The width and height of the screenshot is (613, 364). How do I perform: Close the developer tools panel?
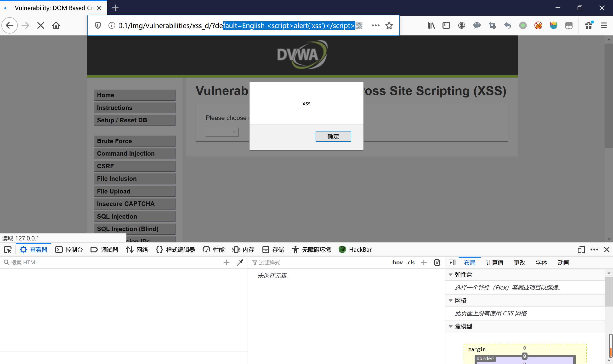(607, 250)
